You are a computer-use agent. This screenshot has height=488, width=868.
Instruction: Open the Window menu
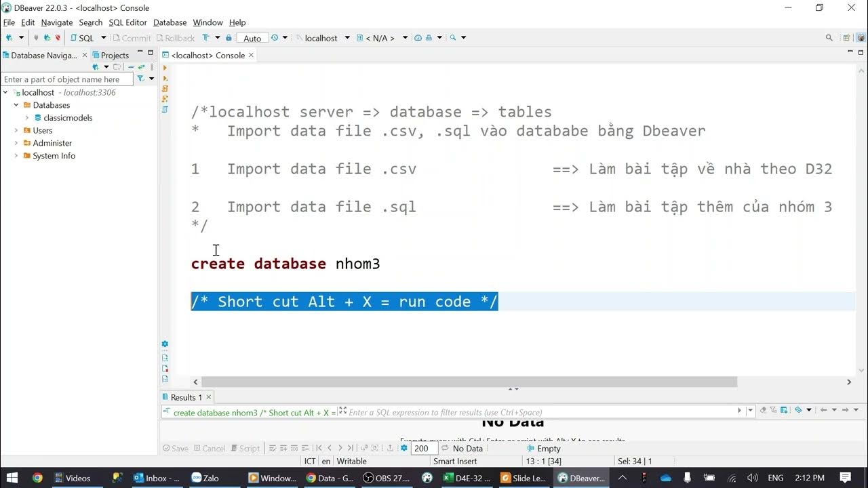click(208, 22)
